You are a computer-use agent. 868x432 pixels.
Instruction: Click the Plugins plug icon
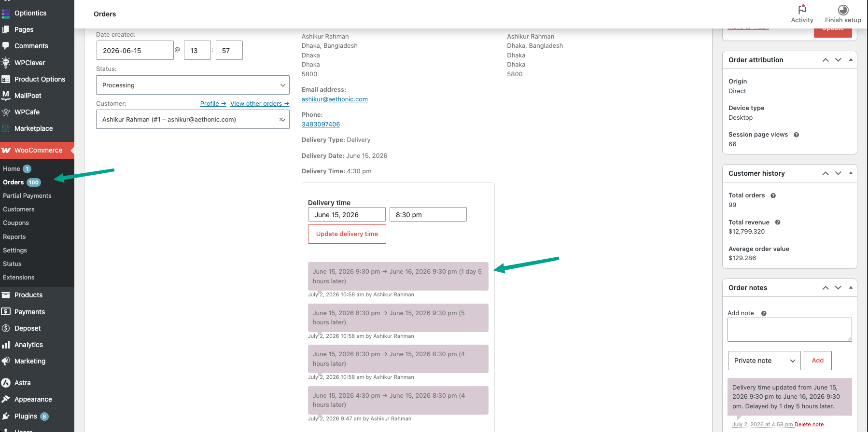(6, 416)
